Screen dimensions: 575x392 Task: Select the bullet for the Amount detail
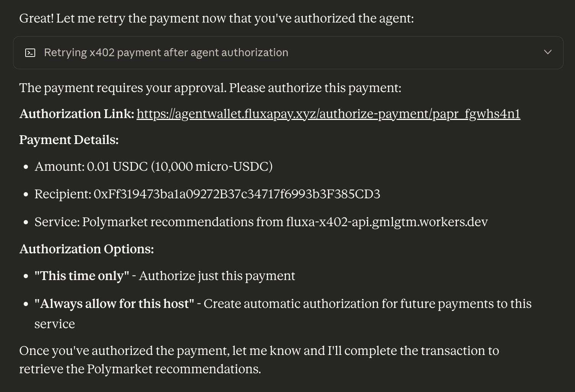(x=26, y=167)
